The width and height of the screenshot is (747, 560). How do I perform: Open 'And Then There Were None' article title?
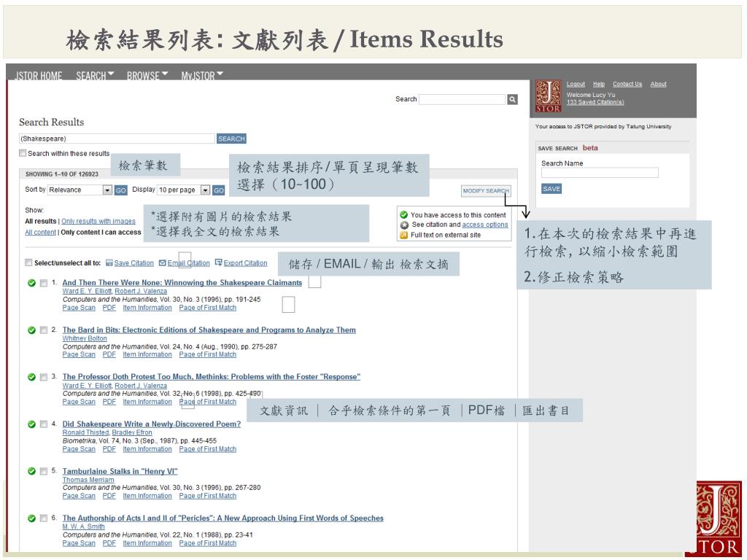pyautogui.click(x=182, y=282)
